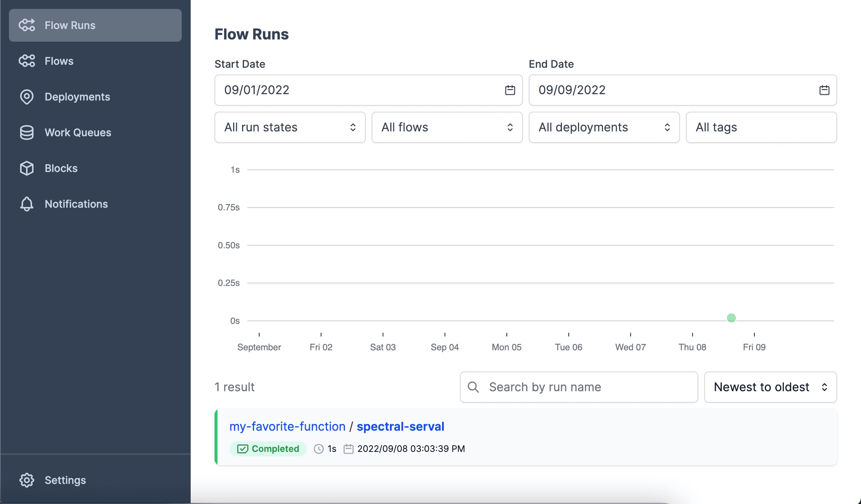Go to the Work Queues menu item
861x504 pixels.
click(x=78, y=133)
